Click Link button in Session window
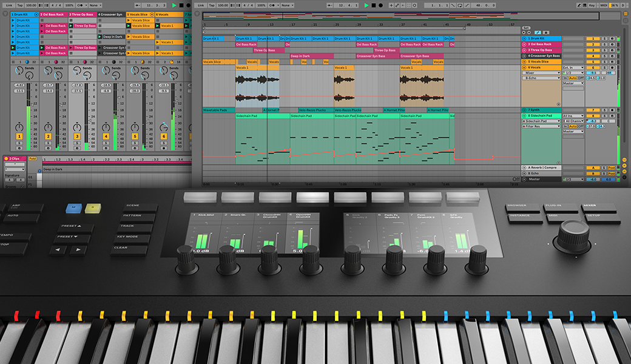The image size is (631, 364). [9, 5]
